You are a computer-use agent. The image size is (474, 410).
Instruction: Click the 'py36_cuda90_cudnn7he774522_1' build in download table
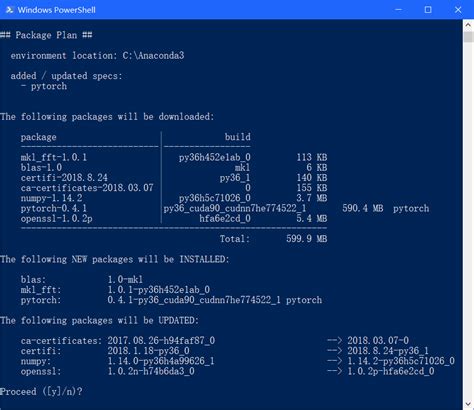(235, 208)
